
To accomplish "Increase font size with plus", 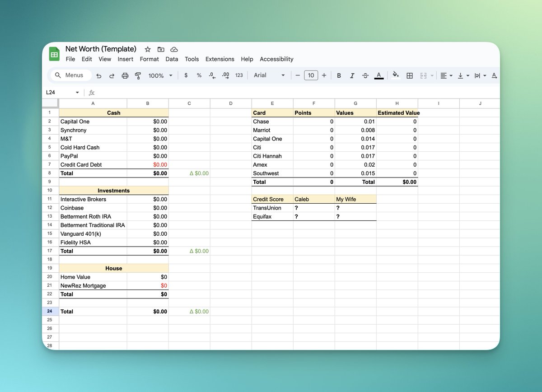I will [x=324, y=75].
